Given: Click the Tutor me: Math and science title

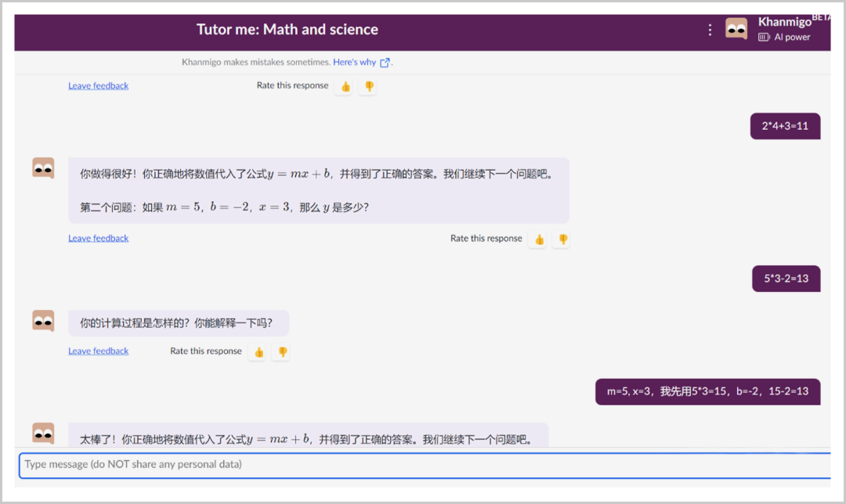Looking at the screenshot, I should coord(287,30).
